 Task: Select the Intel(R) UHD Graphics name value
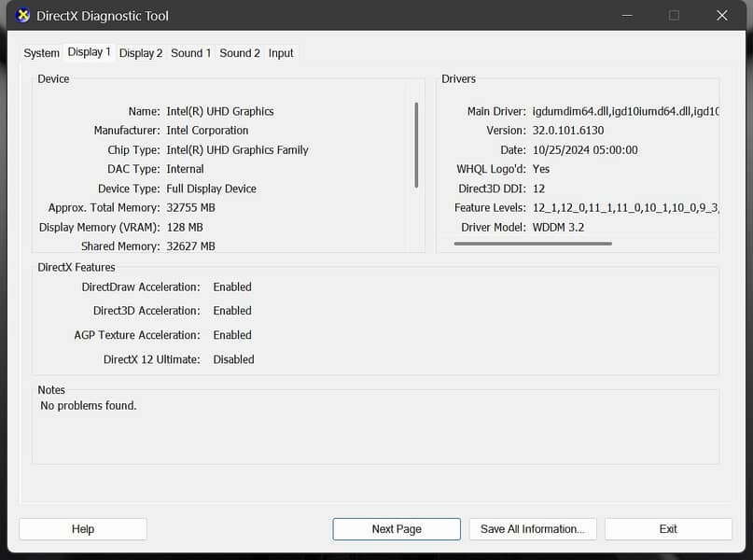click(x=220, y=111)
